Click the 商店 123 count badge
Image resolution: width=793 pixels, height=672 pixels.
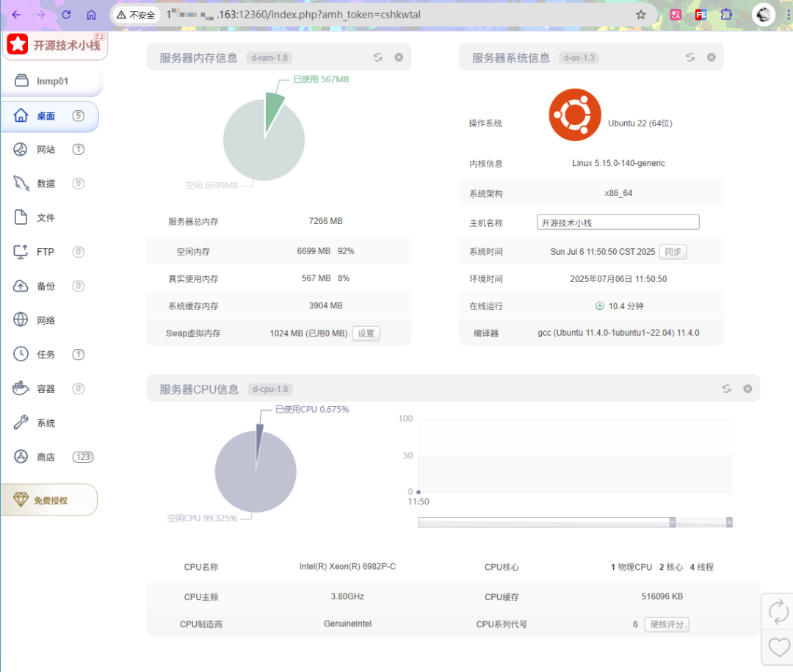click(83, 457)
